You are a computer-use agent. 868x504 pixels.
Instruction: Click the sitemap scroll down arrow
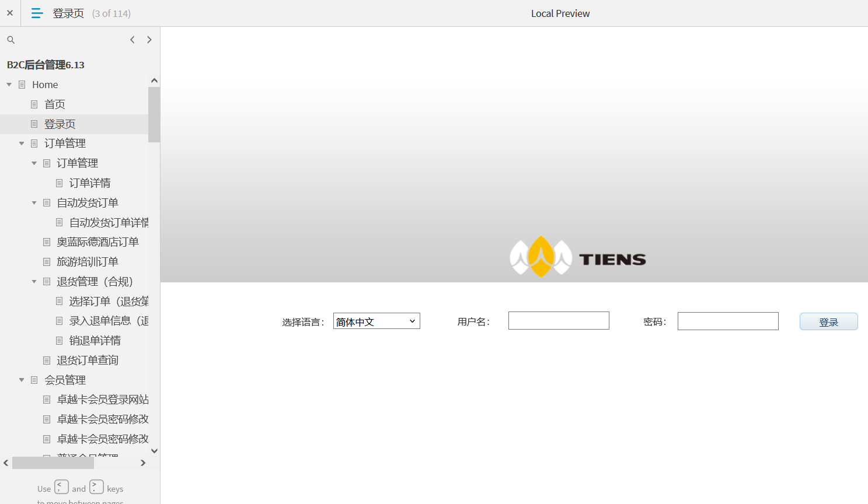pos(154,451)
